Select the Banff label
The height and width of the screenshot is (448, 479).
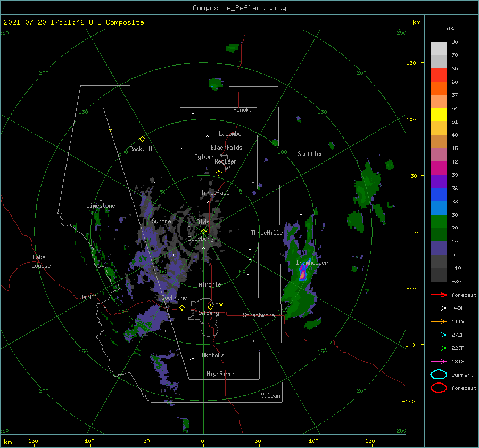coord(88,297)
